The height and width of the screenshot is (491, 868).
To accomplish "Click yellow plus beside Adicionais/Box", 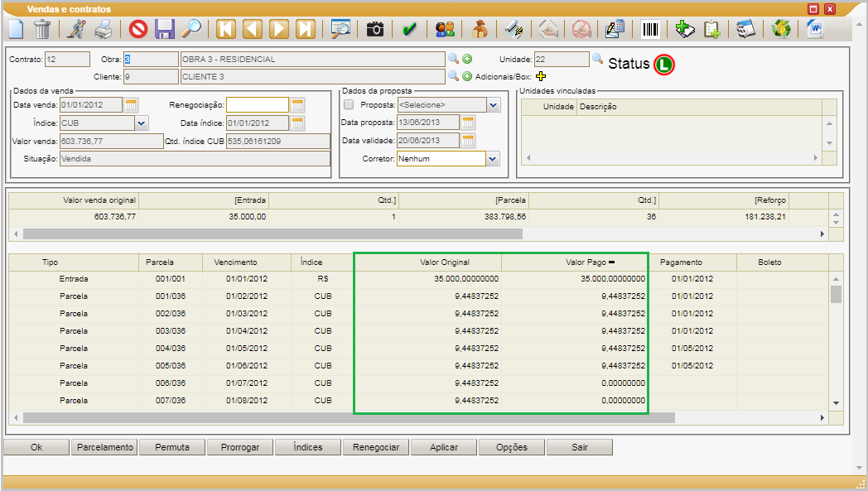I will pos(541,76).
